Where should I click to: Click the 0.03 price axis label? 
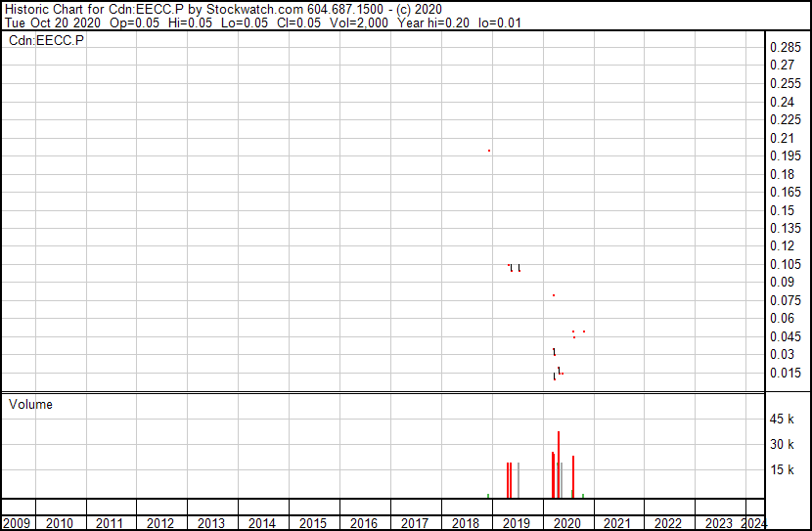tap(782, 354)
